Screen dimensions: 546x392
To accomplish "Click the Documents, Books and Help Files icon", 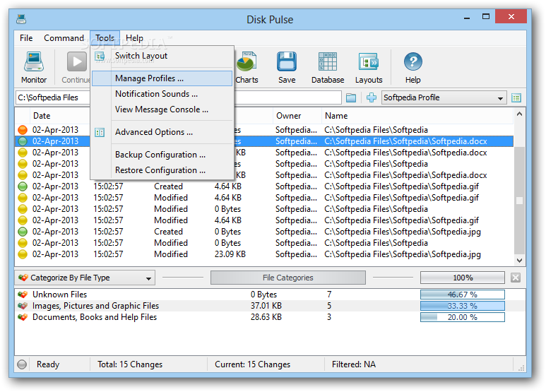I will coord(23,317).
